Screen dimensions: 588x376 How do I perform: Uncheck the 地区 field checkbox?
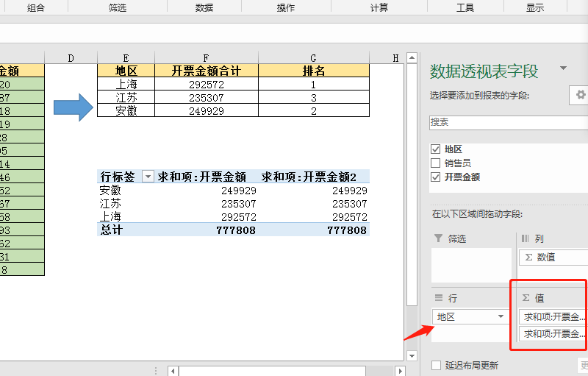[x=435, y=149]
